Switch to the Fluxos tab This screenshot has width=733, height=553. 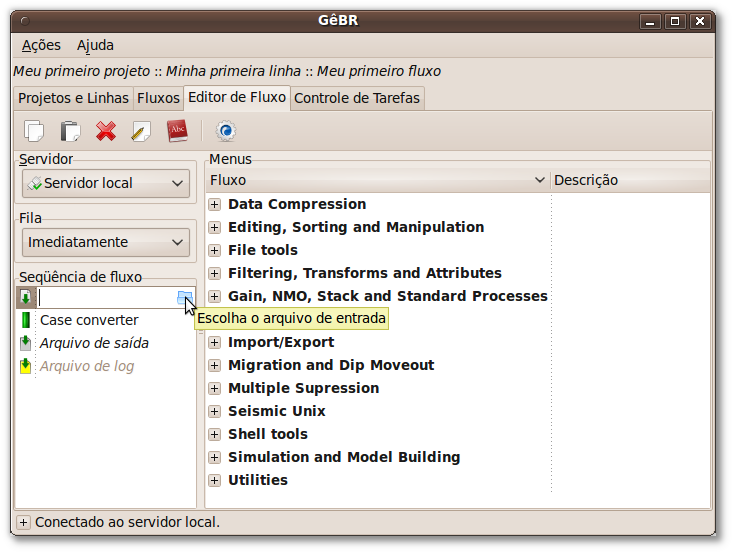(x=158, y=98)
